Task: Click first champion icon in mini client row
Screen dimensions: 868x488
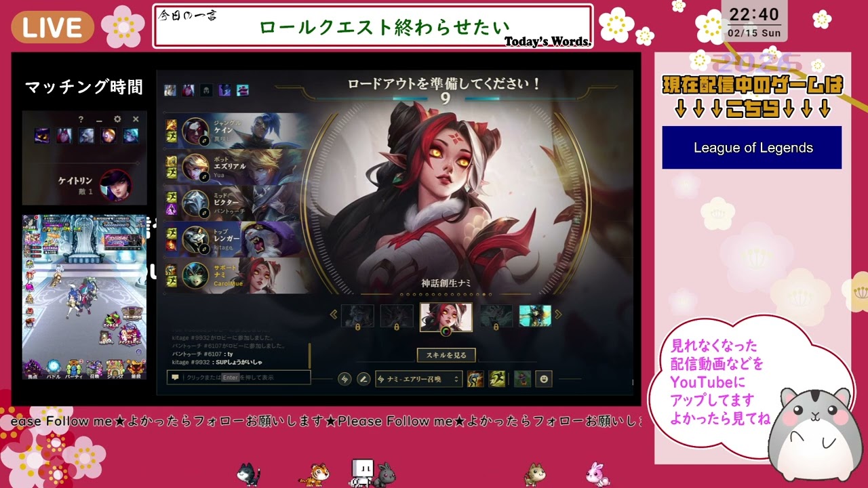Action: [x=42, y=136]
